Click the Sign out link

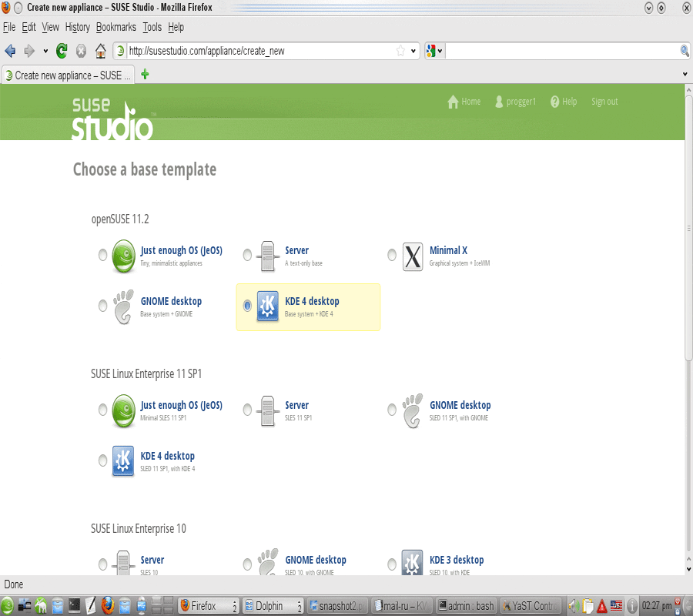[x=604, y=102]
